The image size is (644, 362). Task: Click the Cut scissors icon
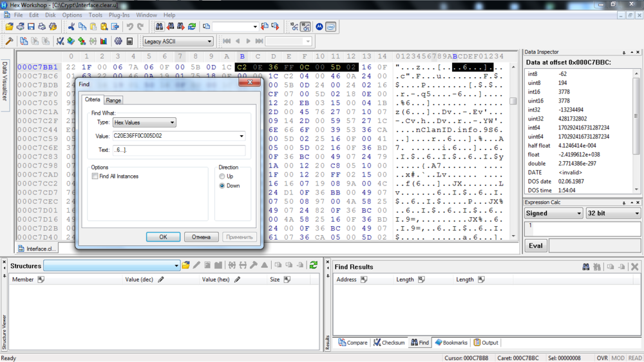pos(71,27)
